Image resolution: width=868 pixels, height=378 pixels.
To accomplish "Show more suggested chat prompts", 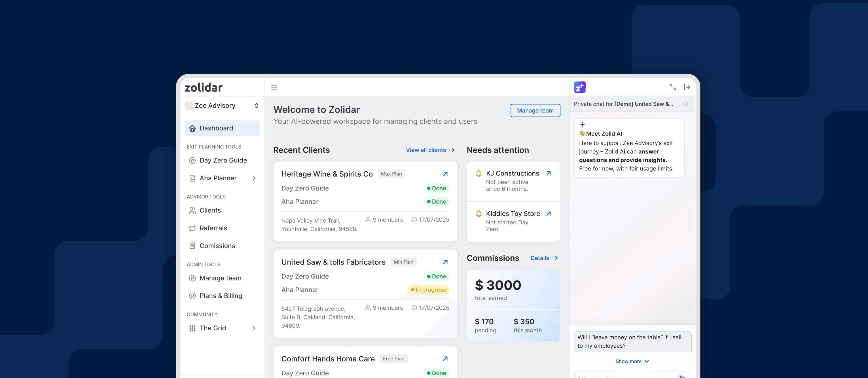I will click(632, 362).
